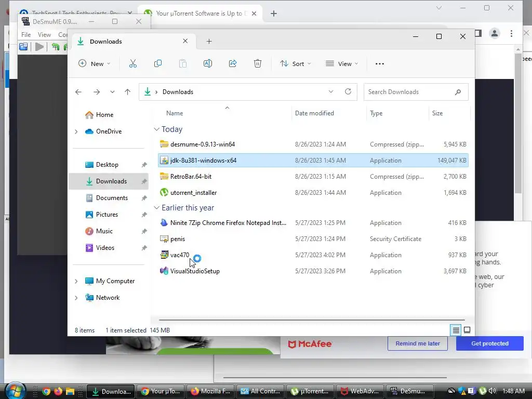Open Pictures in the navigation pane
Viewport: 532px width, 399px height.
108,215
